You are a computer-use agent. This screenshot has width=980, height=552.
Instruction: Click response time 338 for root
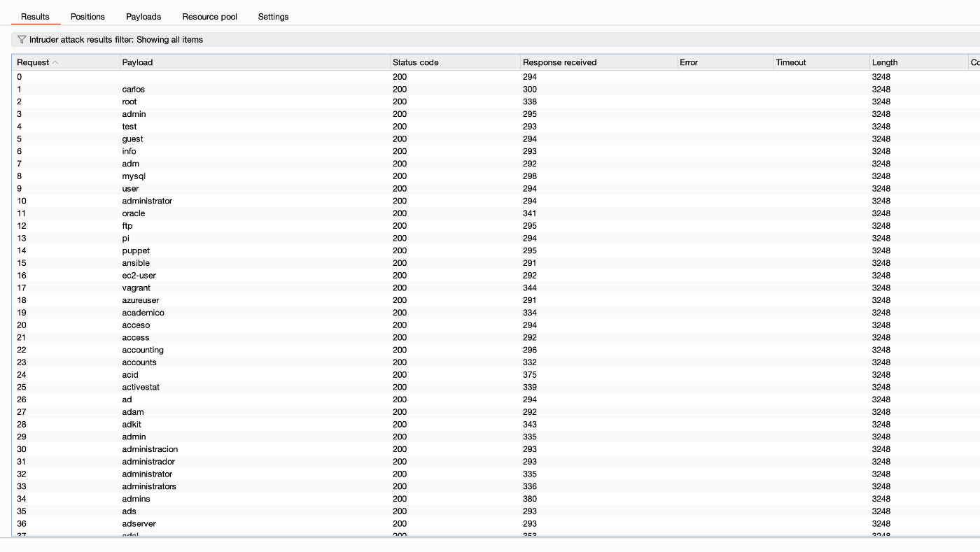(530, 101)
